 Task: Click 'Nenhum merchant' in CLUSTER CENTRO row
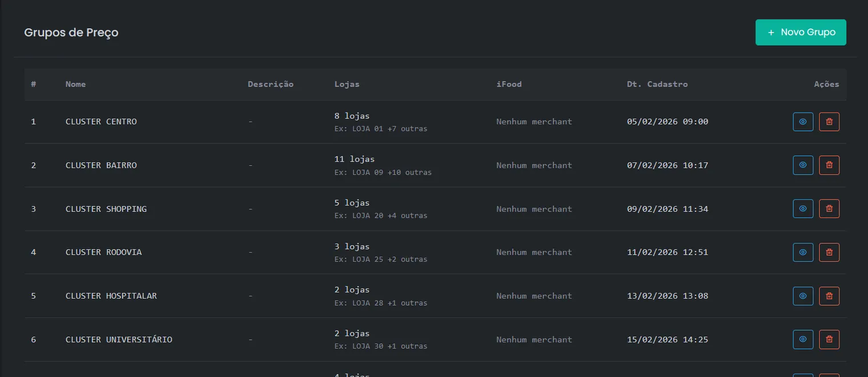coord(534,122)
